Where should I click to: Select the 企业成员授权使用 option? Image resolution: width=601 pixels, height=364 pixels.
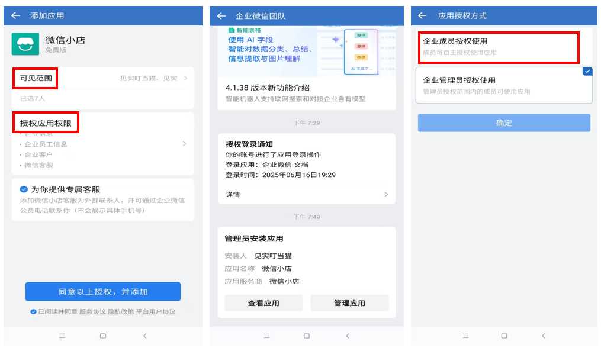[504, 46]
